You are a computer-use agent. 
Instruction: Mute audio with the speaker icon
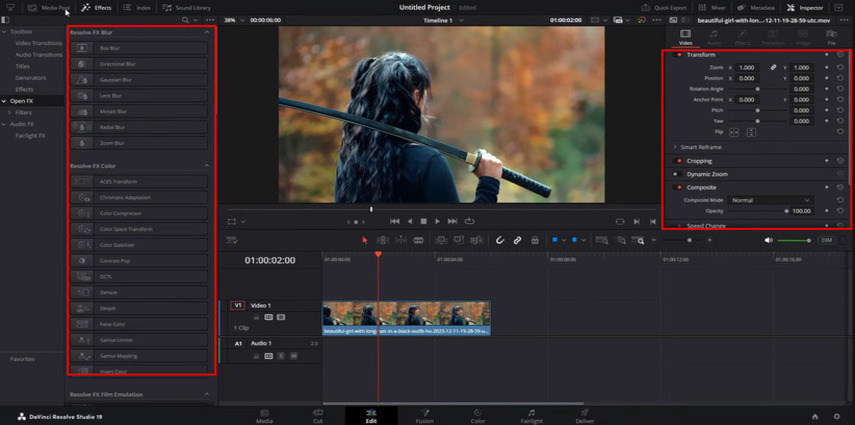click(x=768, y=240)
